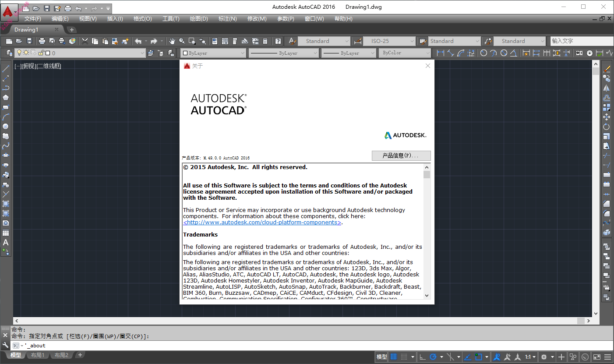Open the ByColor plot style dropdown
This screenshot has width=614, height=364.
click(x=406, y=53)
